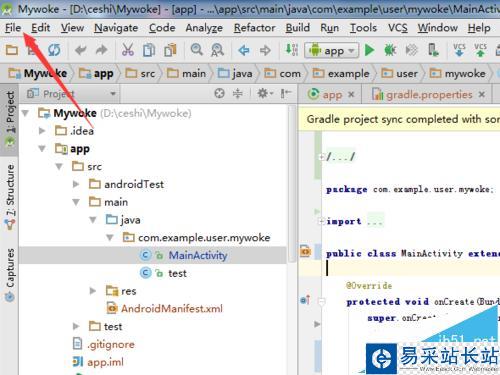Start debugging with the bug icon

click(x=390, y=50)
